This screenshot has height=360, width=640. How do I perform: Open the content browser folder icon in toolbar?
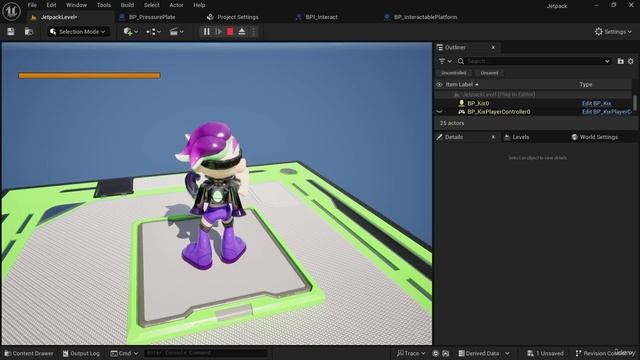pos(29,31)
